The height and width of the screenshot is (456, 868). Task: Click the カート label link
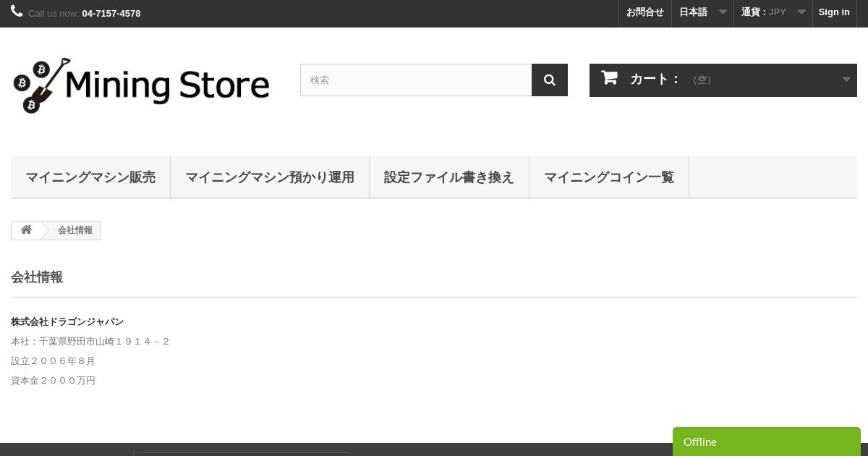(x=655, y=80)
